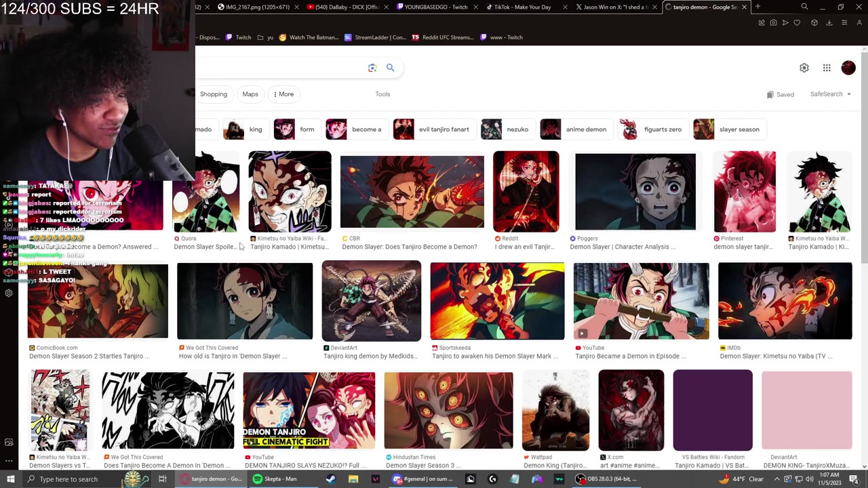Open YouTube 'DEMON TANJIRO FULL CINEMATIC FIGHT' thumbnail
The width and height of the screenshot is (868, 488).
pos(309,410)
